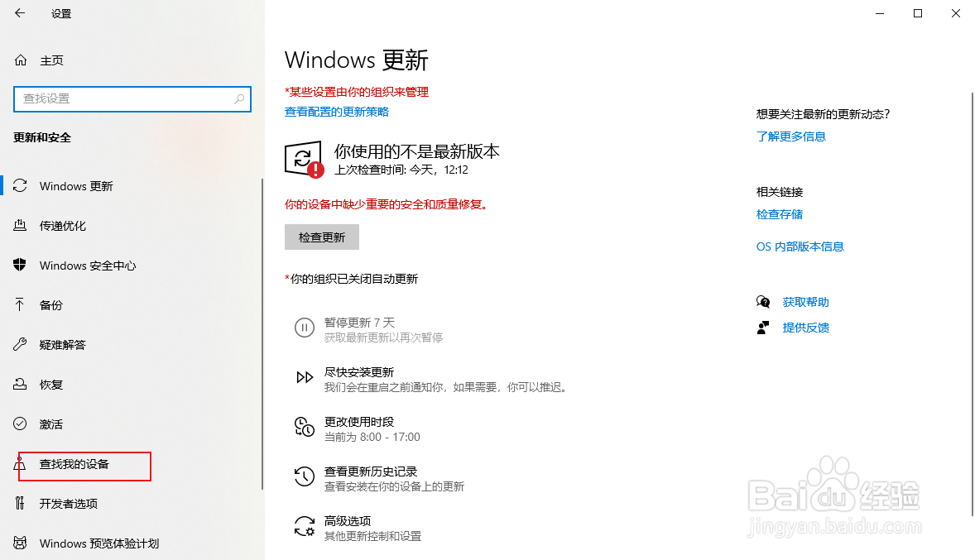This screenshot has height=560, width=975.
Task: Click the sidebar vertical scrollbar
Action: point(262,333)
